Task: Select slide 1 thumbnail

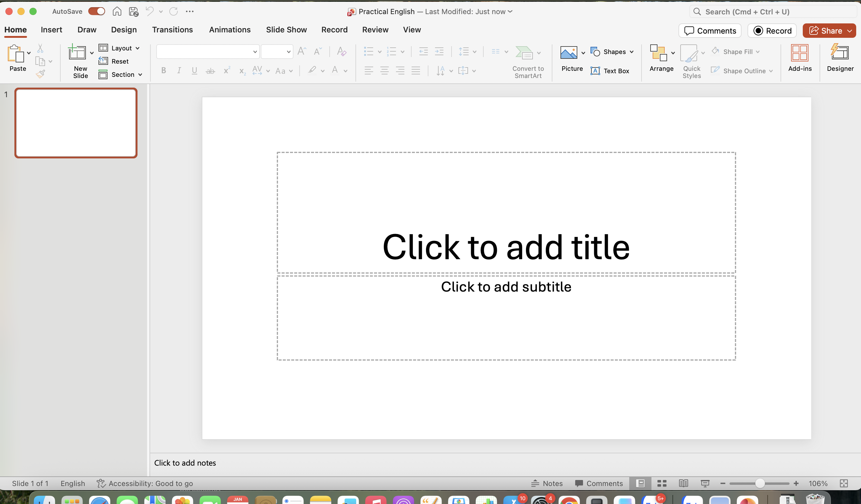Action: pos(76,123)
